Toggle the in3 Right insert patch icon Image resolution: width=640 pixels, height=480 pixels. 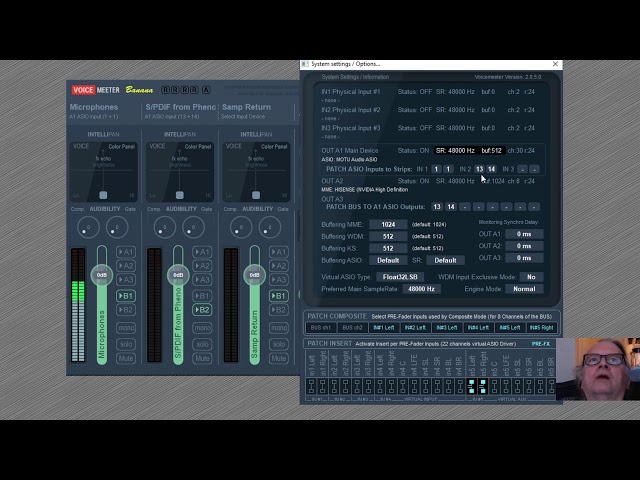tap(368, 386)
